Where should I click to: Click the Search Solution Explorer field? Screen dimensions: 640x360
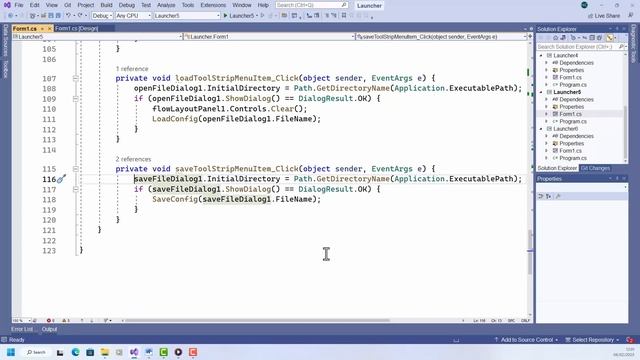[x=577, y=47]
